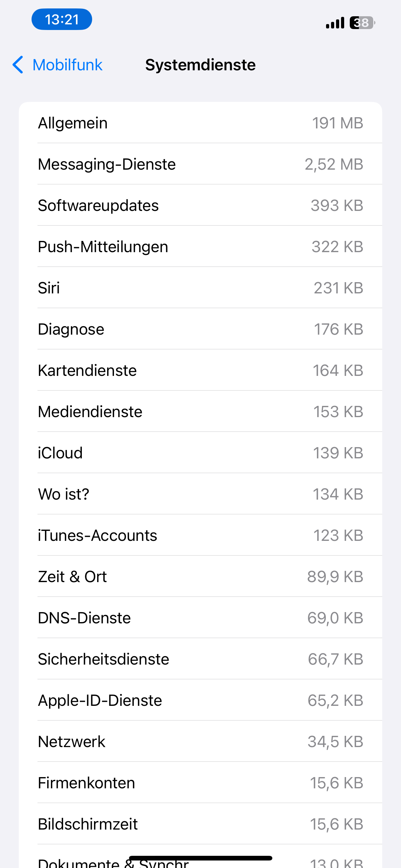Select the Kartendienste row

point(200,370)
